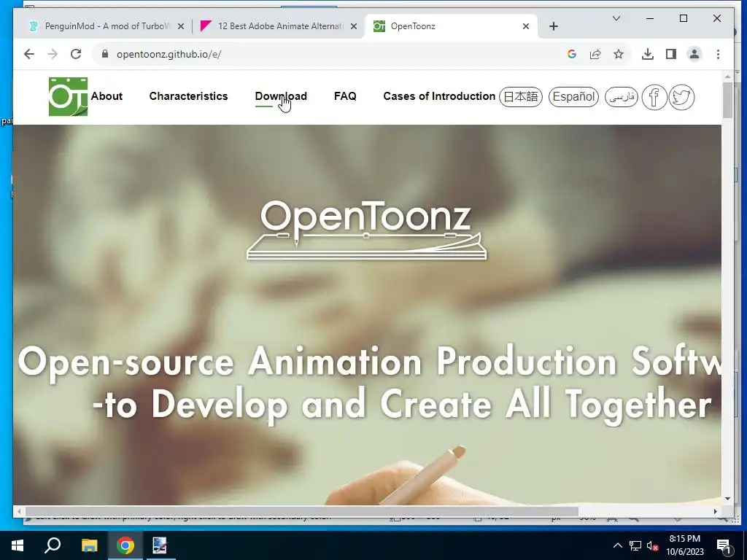Open File Explorer from taskbar
The width and height of the screenshot is (747, 560).
click(x=89, y=545)
